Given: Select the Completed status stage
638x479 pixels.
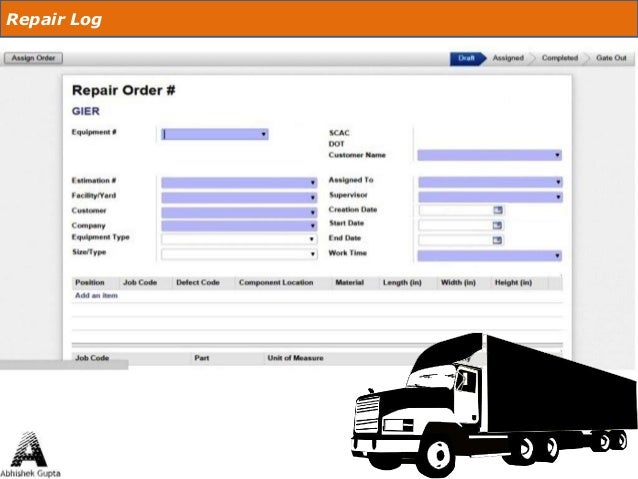Looking at the screenshot, I should (559, 58).
